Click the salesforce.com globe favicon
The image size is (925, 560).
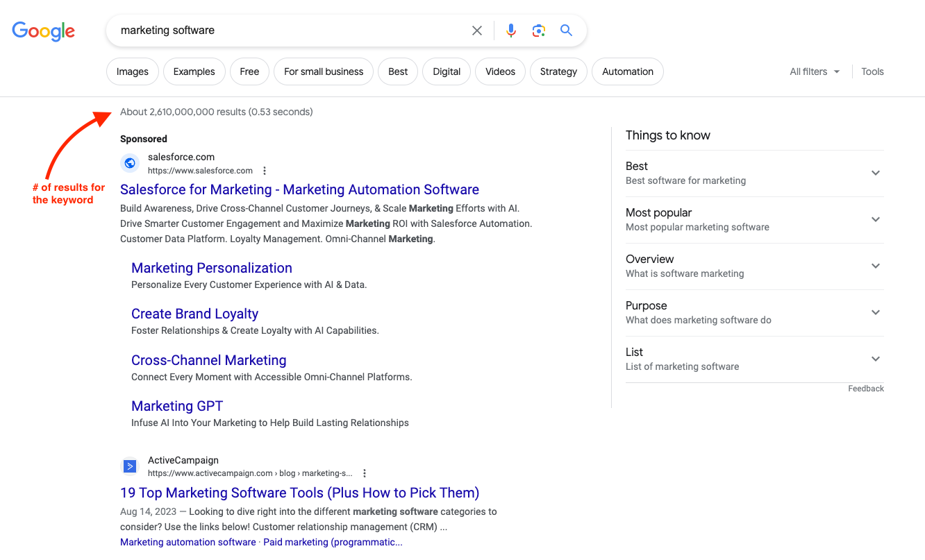(x=130, y=164)
